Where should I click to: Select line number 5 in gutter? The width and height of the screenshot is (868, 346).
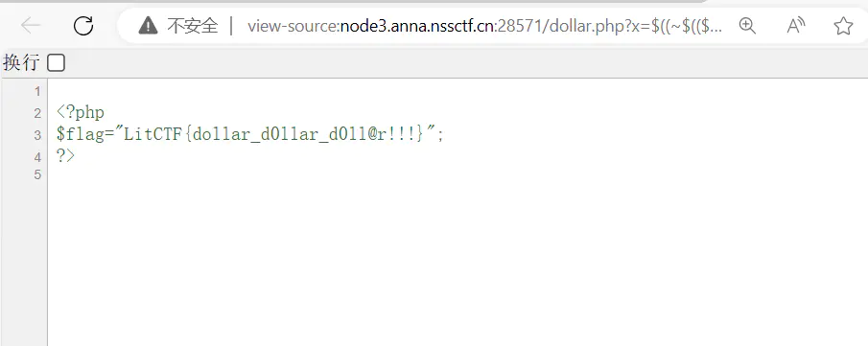pos(37,175)
